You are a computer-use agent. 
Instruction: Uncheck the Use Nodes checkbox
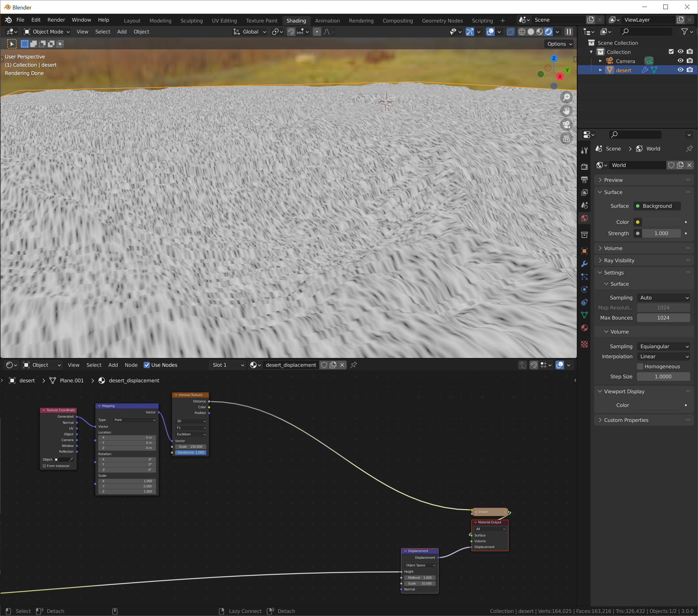[x=147, y=365]
